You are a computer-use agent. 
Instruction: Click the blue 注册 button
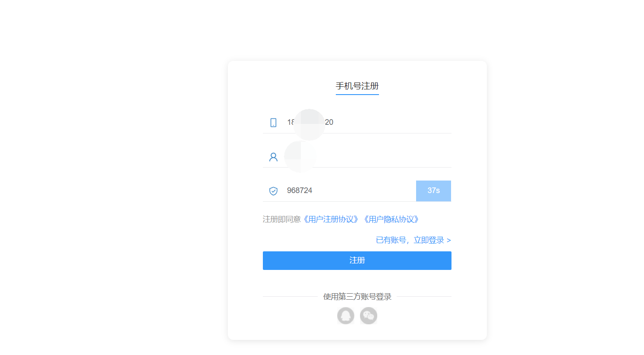357,260
